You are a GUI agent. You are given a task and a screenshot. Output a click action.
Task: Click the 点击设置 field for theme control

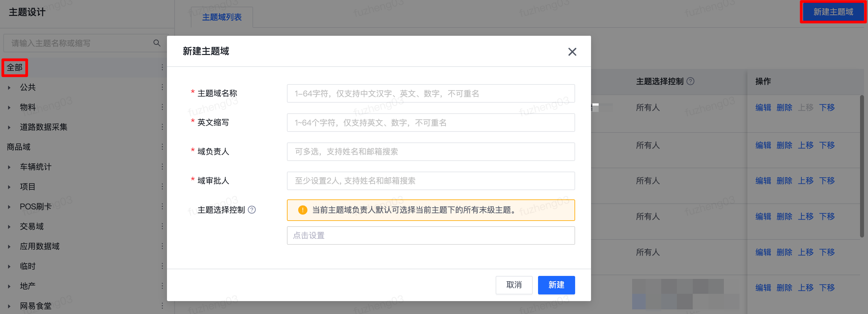pos(431,235)
